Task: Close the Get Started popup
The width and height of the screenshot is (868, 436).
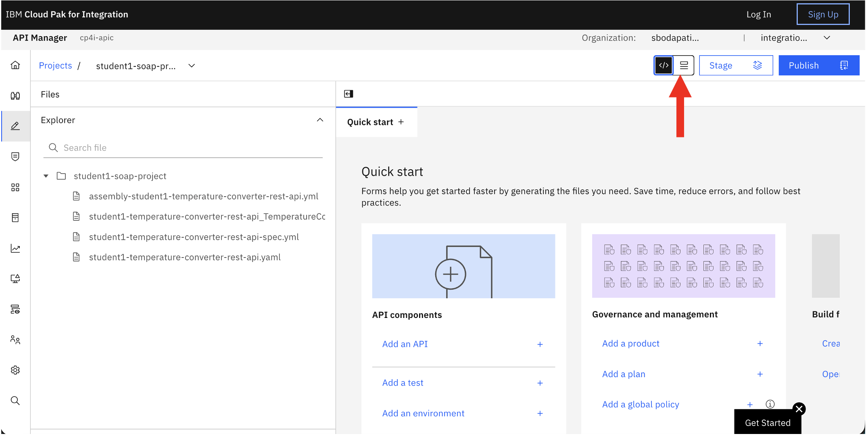Action: pos(799,409)
